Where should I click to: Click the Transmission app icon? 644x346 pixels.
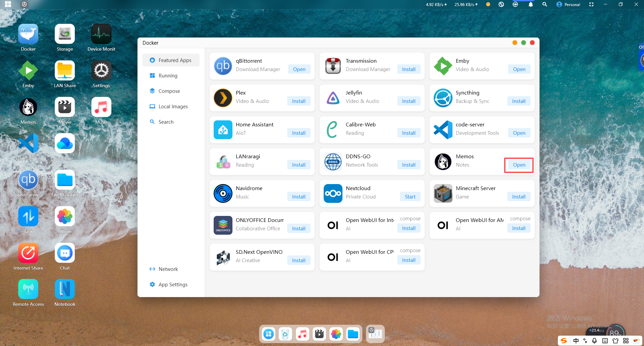(x=333, y=66)
